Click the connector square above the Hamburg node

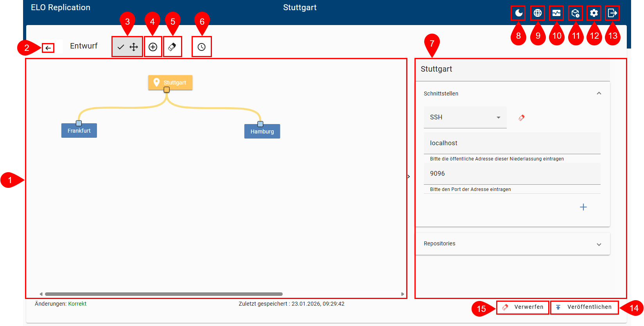260,124
